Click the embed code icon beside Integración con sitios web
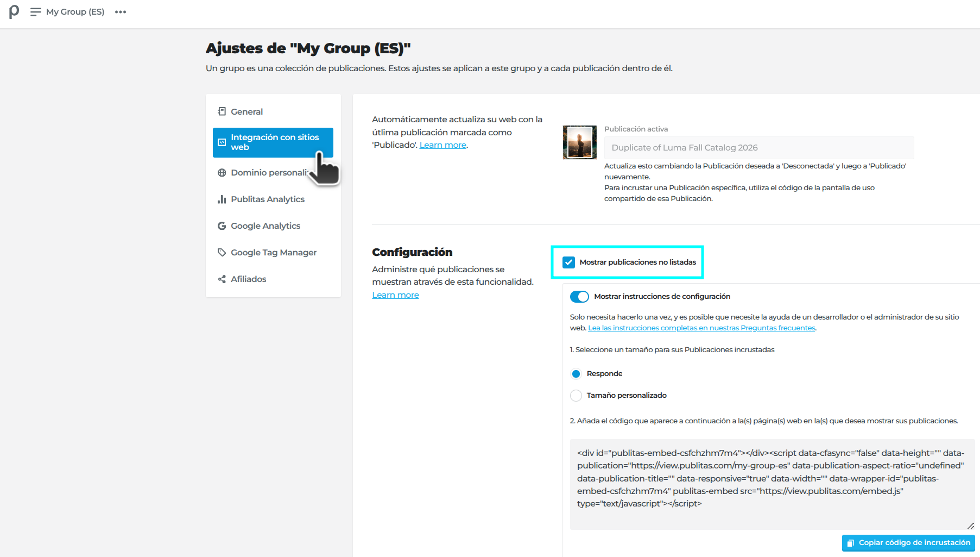980x557 pixels. [222, 142]
